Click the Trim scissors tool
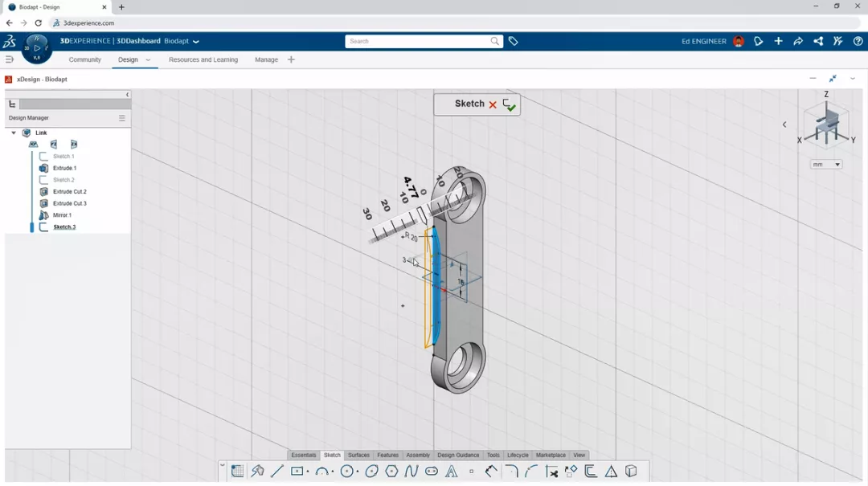 pos(551,472)
